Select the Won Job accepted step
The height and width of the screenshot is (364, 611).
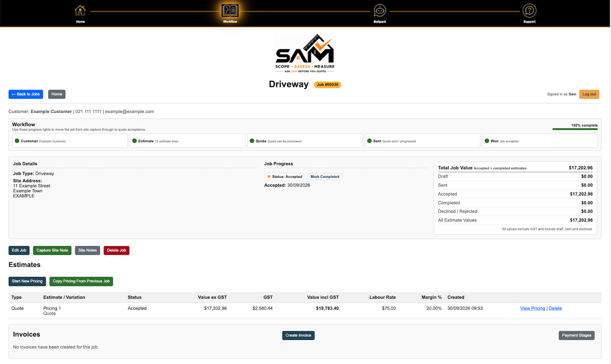click(x=540, y=141)
